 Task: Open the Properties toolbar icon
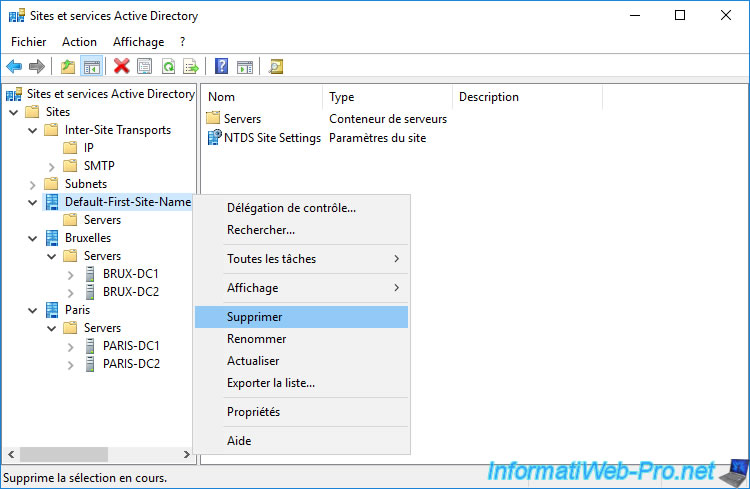click(x=145, y=67)
